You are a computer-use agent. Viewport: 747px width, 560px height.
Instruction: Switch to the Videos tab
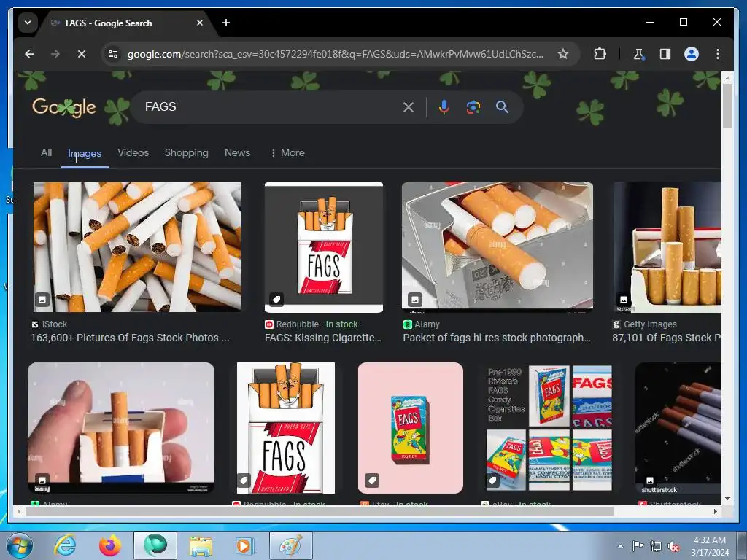(133, 153)
